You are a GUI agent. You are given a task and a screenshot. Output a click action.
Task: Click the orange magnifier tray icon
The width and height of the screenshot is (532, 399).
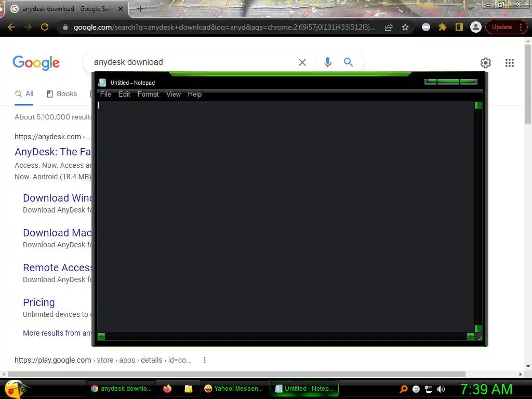click(403, 389)
